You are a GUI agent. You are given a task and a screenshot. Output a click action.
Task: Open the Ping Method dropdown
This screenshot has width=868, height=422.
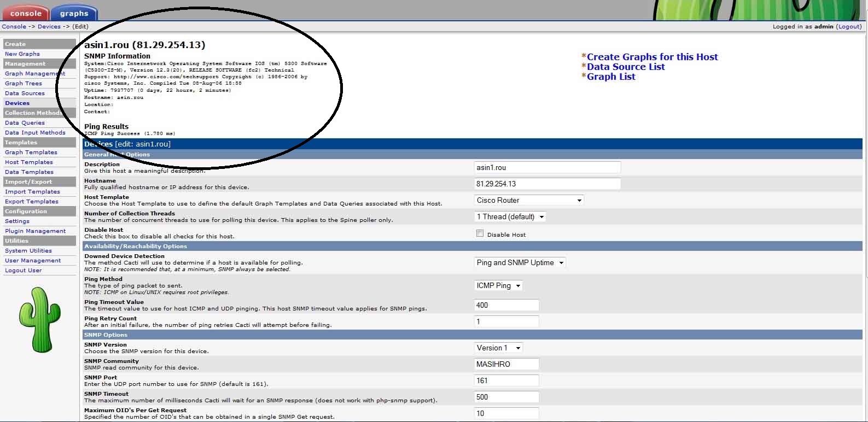pyautogui.click(x=498, y=285)
